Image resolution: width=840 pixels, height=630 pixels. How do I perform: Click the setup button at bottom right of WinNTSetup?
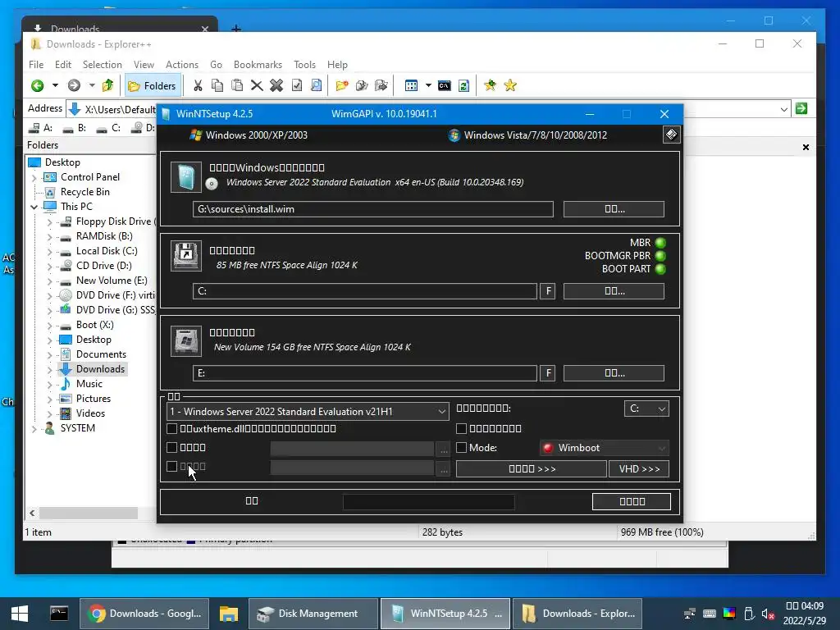click(x=632, y=501)
